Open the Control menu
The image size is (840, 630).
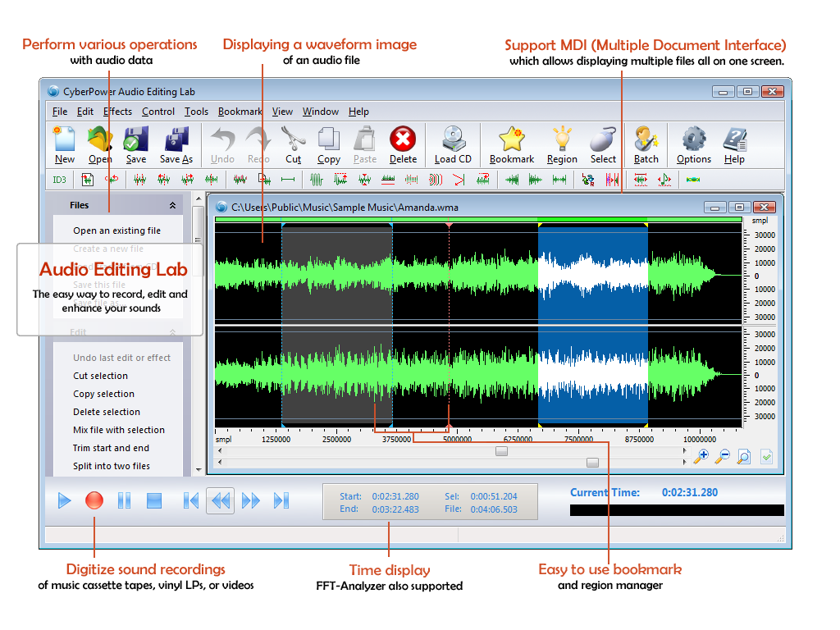[158, 112]
